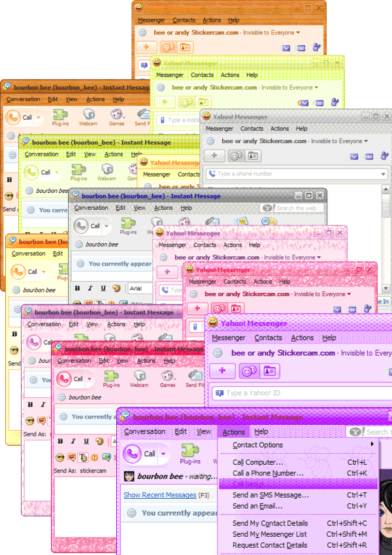Open the mail envelope icon in the orange wood Messenger window

(286, 48)
